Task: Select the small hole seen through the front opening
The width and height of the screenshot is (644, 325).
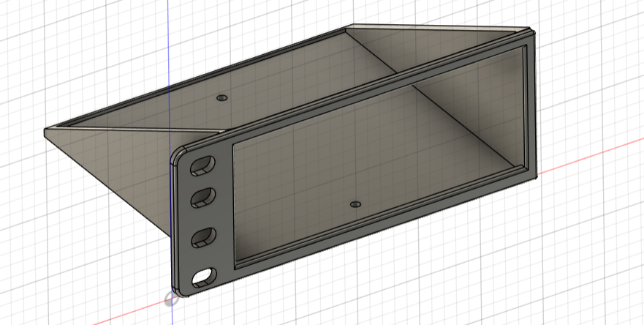Action: coord(355,204)
